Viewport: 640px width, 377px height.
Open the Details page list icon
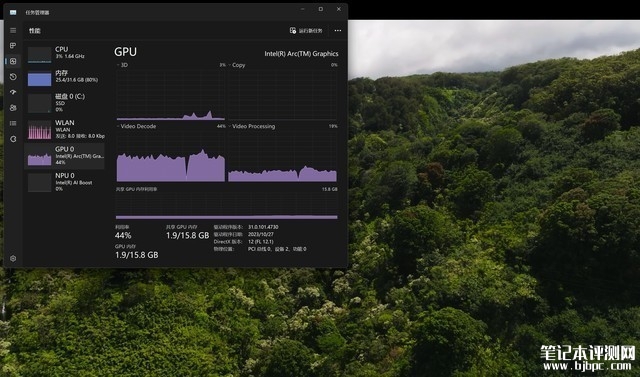point(13,123)
